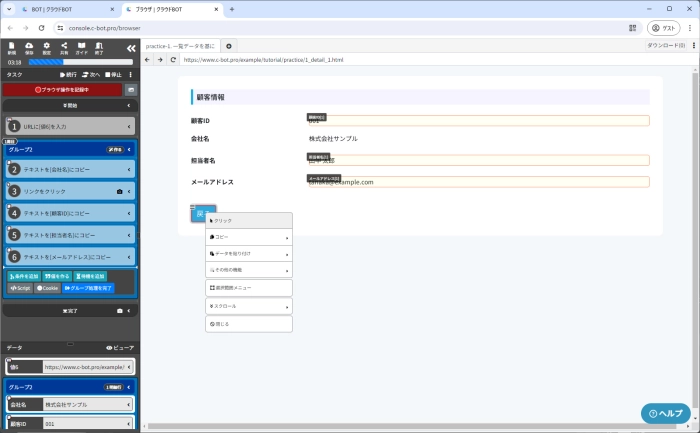Click the 保存 (save) cloud icon
700x433 pixels.
pos(29,47)
